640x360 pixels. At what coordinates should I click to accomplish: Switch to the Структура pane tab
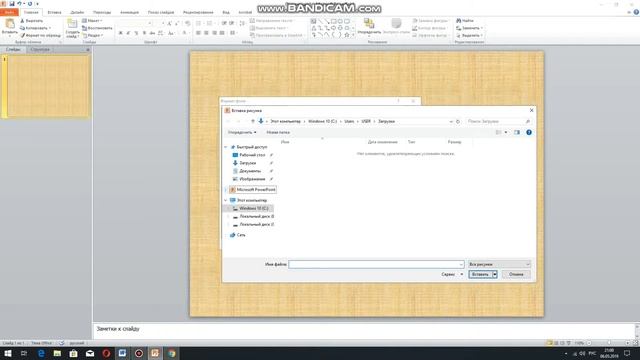pyautogui.click(x=40, y=49)
